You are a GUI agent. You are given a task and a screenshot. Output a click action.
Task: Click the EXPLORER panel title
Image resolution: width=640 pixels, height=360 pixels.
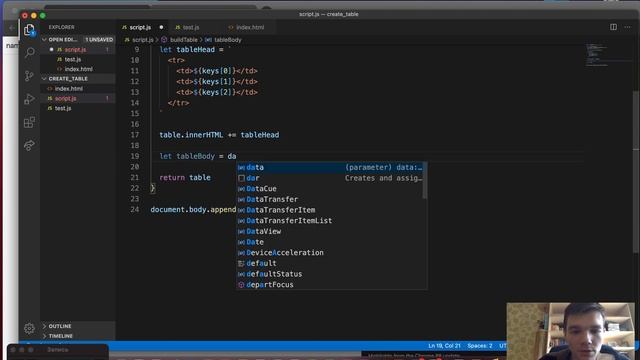pyautogui.click(x=61, y=27)
